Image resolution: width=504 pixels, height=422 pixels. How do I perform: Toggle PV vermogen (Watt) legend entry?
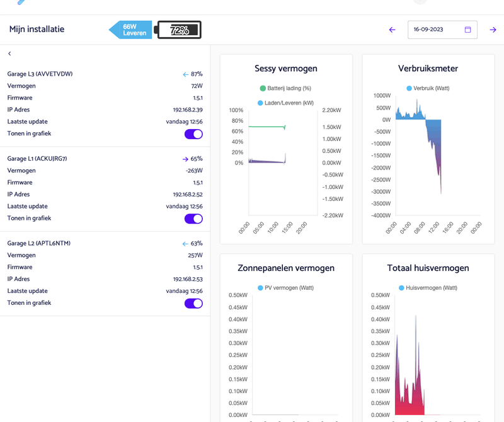pos(285,288)
